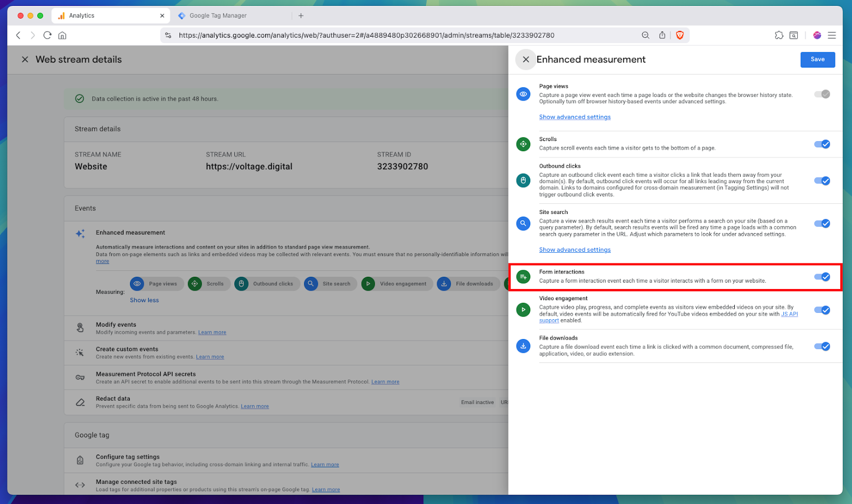Click the Email inactive label in Redact data
The width and height of the screenshot is (852, 504).
click(477, 402)
